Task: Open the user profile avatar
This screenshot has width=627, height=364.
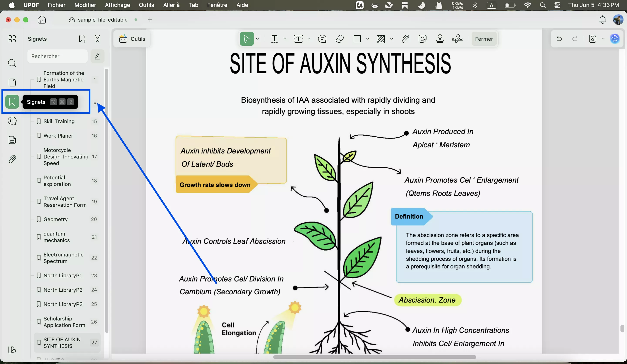Action: tap(618, 20)
